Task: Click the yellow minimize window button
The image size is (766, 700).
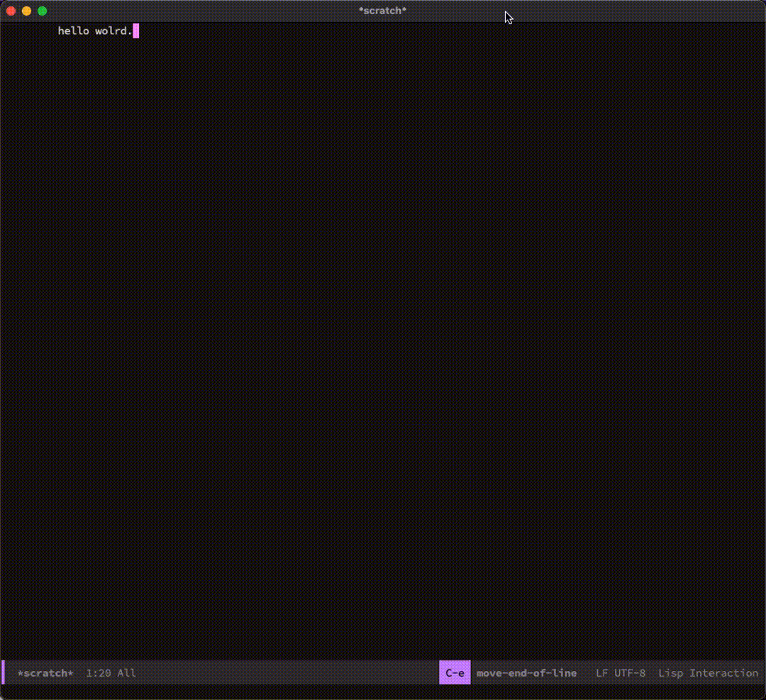Action: pos(26,11)
